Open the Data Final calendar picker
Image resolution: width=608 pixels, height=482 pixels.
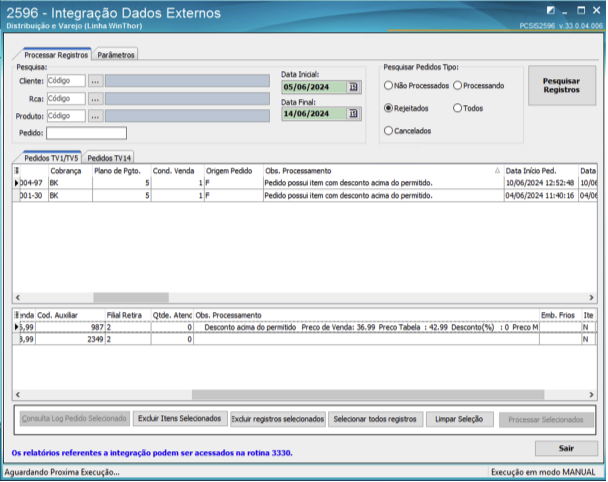pos(353,114)
